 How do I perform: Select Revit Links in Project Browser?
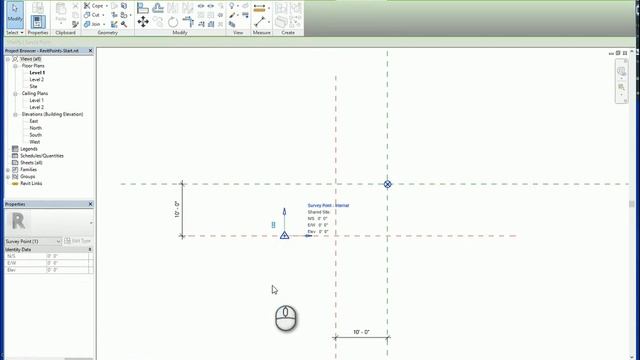pyautogui.click(x=31, y=184)
